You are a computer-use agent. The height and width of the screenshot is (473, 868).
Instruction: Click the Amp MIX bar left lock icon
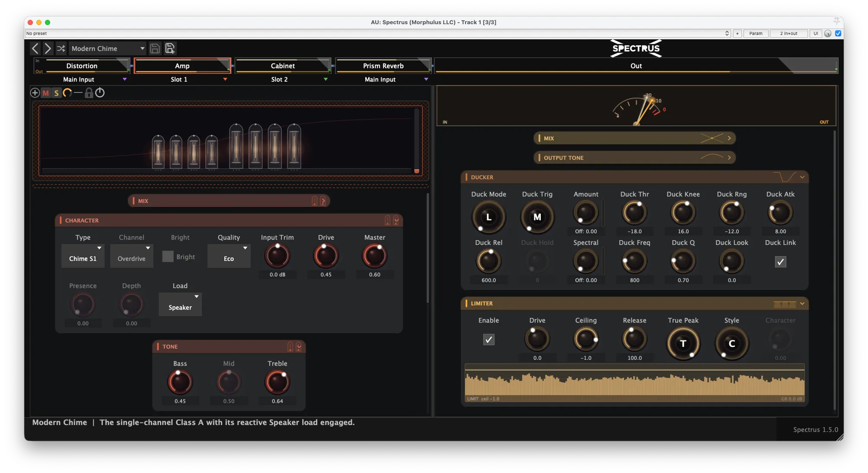(315, 201)
